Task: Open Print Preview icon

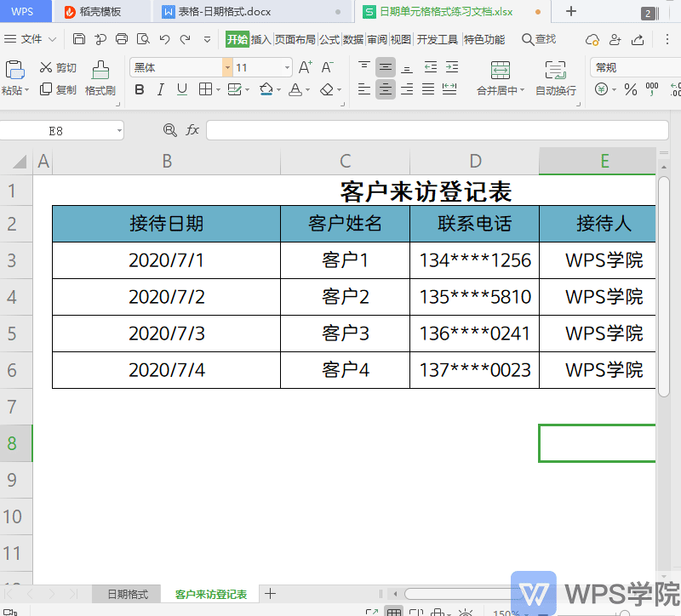Action: click(143, 39)
